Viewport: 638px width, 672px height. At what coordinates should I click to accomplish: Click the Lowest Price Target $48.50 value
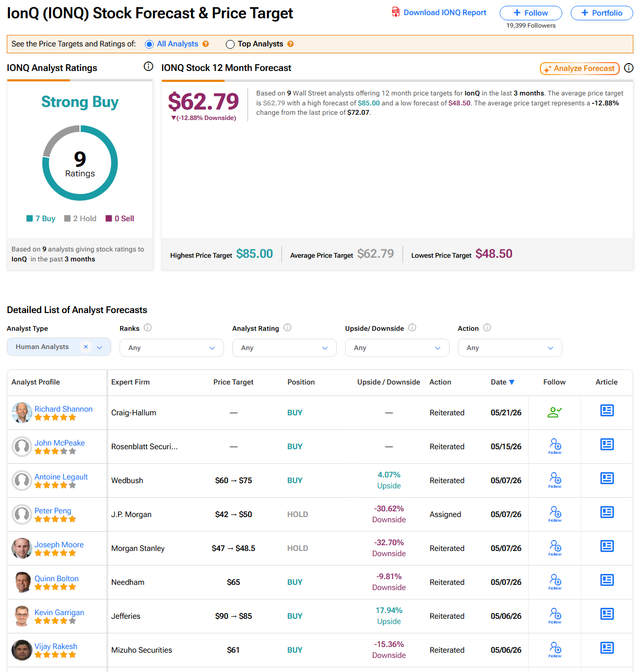click(x=494, y=254)
